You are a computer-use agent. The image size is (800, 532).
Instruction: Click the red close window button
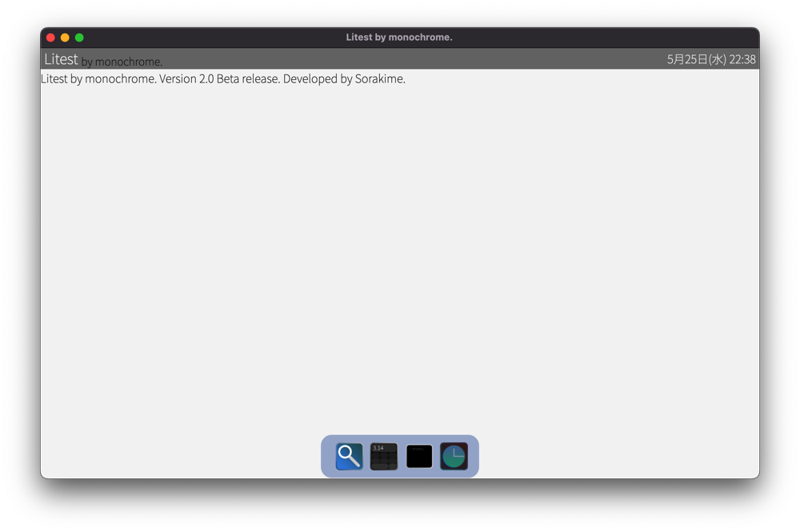50,38
